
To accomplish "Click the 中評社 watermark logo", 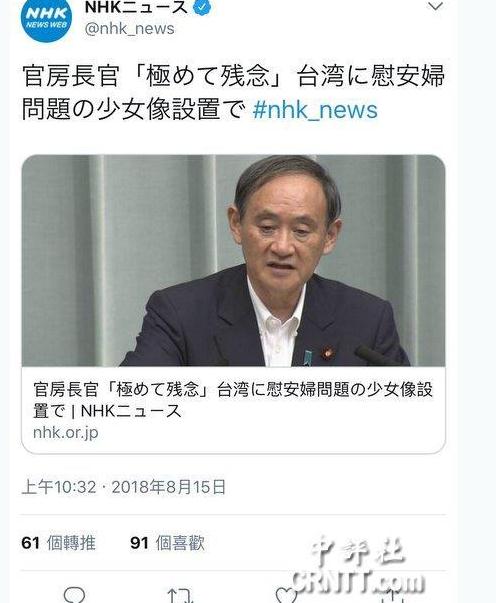I will (358, 552).
